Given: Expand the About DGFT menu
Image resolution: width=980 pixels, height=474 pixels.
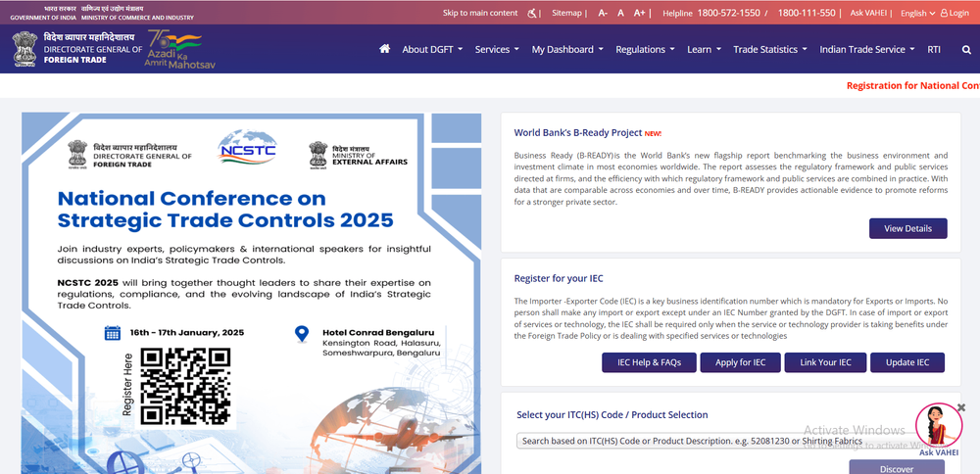Looking at the screenshot, I should click(432, 49).
